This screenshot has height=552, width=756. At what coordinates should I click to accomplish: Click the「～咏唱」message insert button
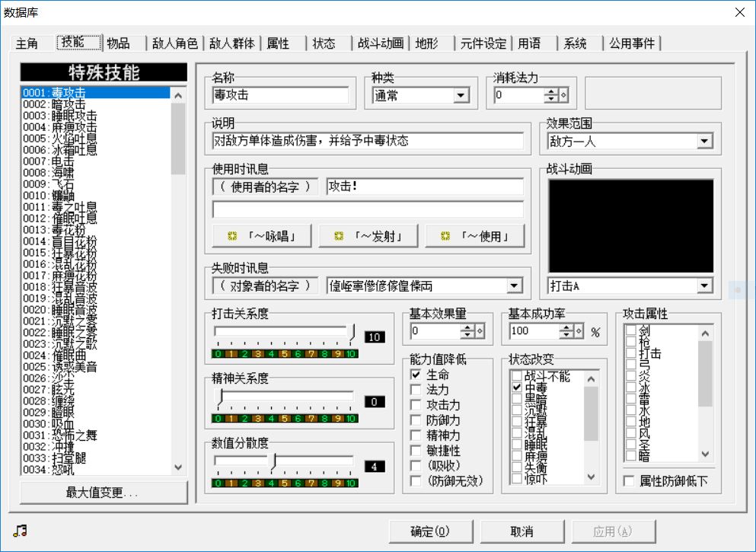tap(262, 236)
